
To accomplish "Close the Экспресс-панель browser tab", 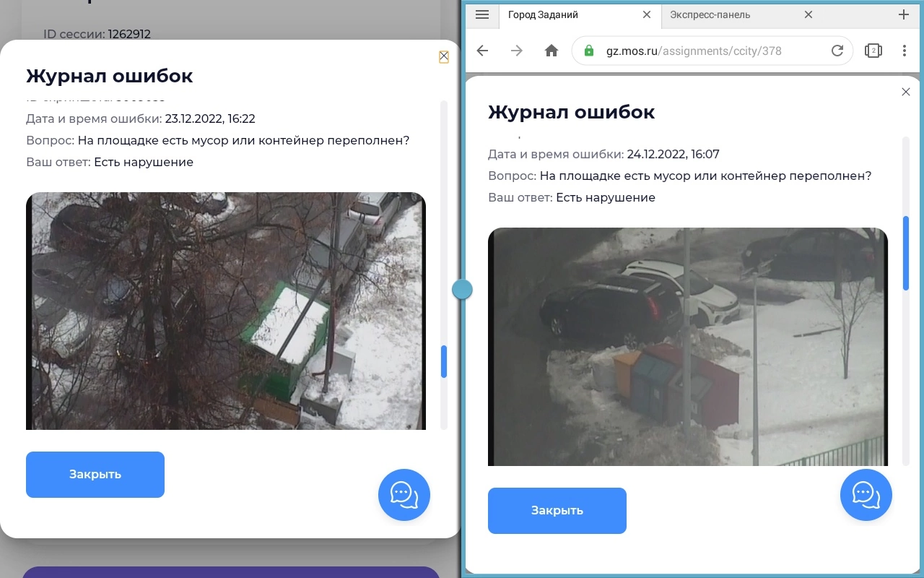I will (808, 14).
